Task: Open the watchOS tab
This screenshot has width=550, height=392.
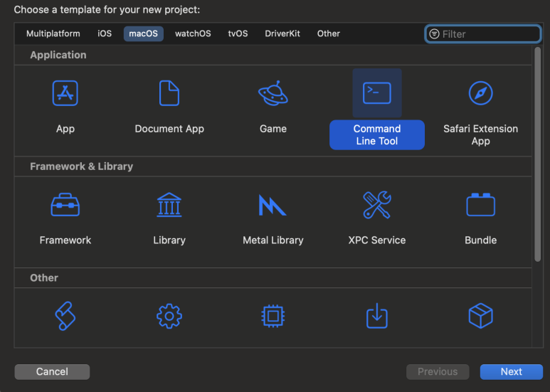Action: coord(193,33)
